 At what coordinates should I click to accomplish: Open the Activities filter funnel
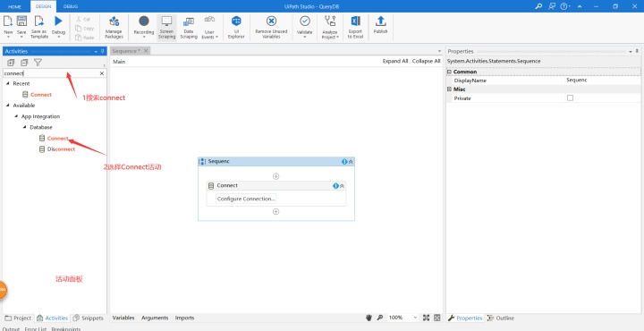pyautogui.click(x=38, y=63)
